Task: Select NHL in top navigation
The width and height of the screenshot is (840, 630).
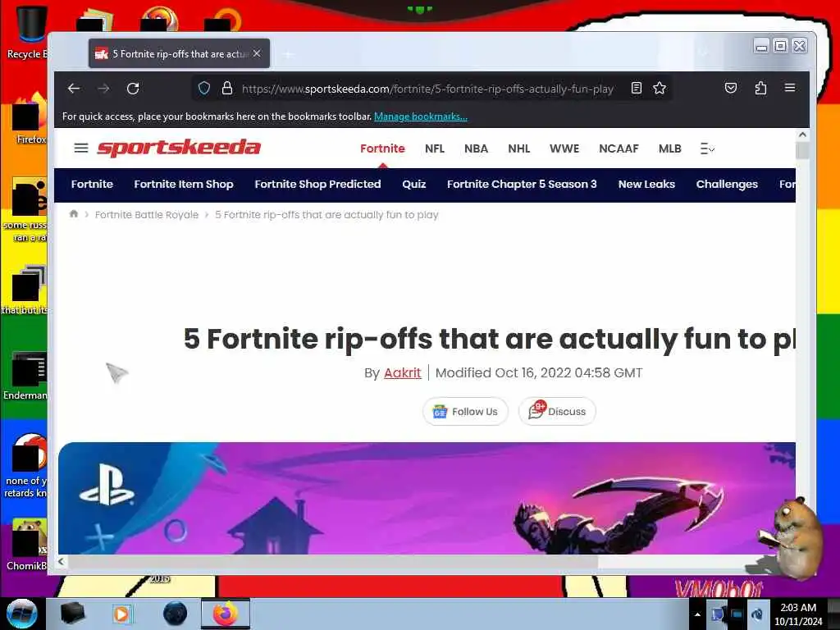Action: pos(518,148)
